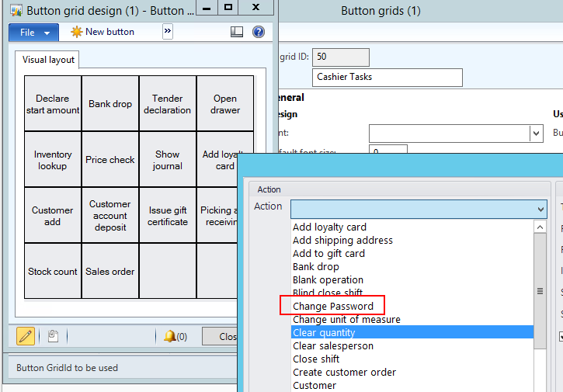The width and height of the screenshot is (563, 392).
Task: Click the Button grid design window icon
Action: (x=16, y=11)
